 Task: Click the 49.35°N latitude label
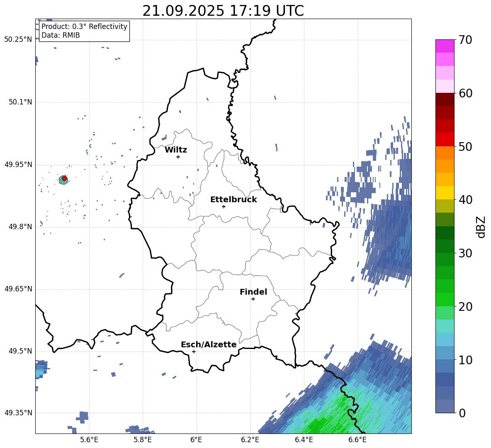(x=18, y=413)
